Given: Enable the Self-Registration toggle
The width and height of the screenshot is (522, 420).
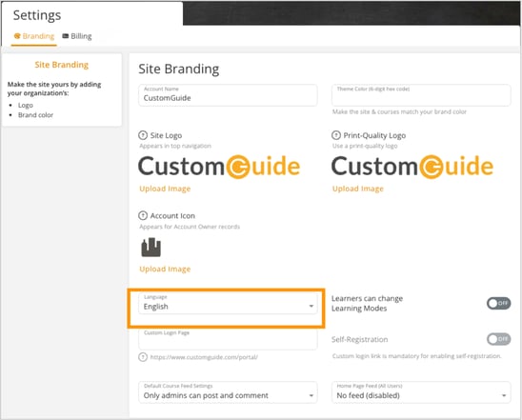Looking at the screenshot, I should point(498,339).
